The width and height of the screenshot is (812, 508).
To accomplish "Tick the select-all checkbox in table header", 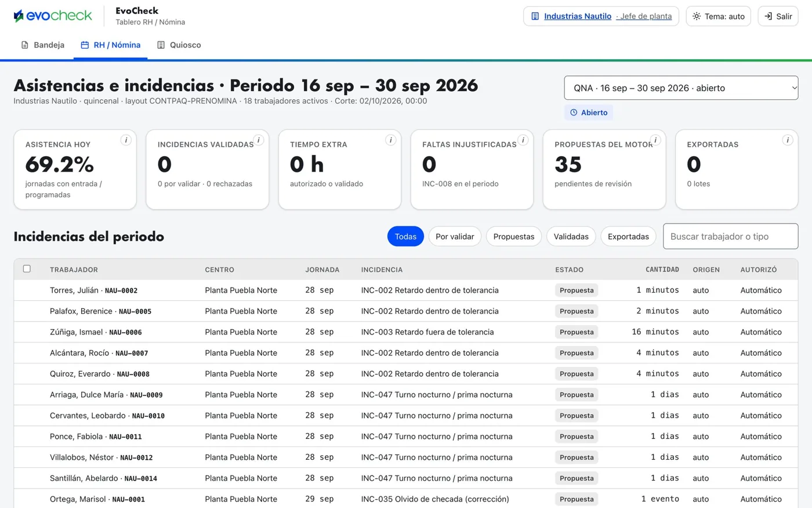I will tap(27, 269).
